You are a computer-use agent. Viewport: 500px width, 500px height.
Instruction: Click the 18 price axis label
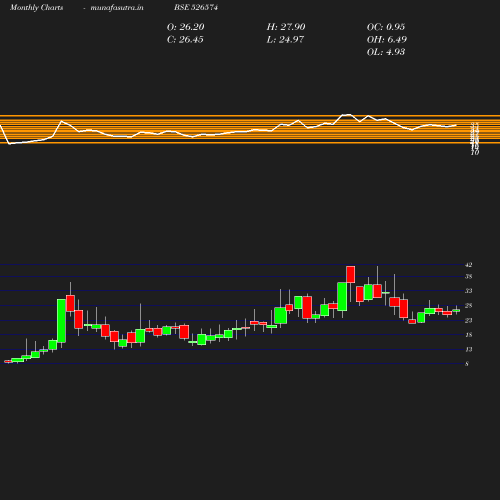[469, 335]
